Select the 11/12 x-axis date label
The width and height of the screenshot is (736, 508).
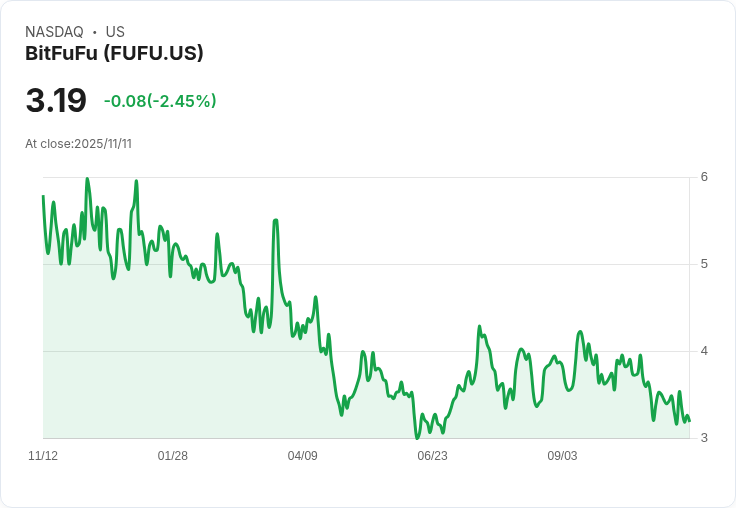[43, 456]
